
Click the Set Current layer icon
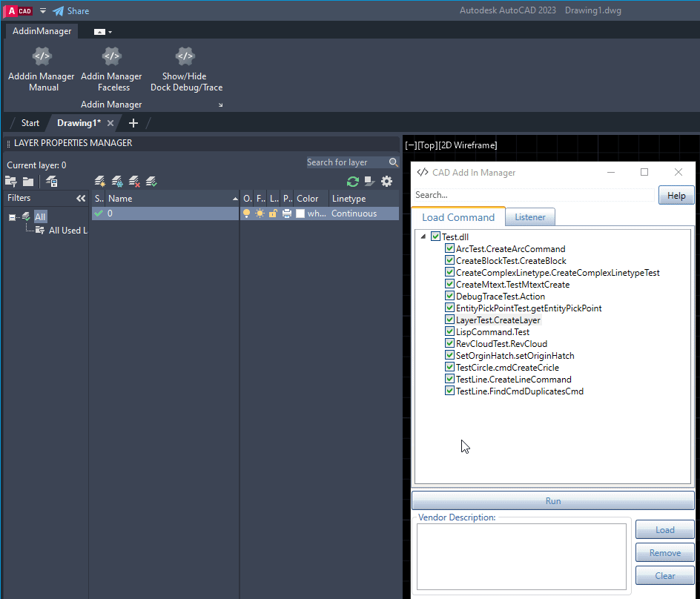point(151,181)
